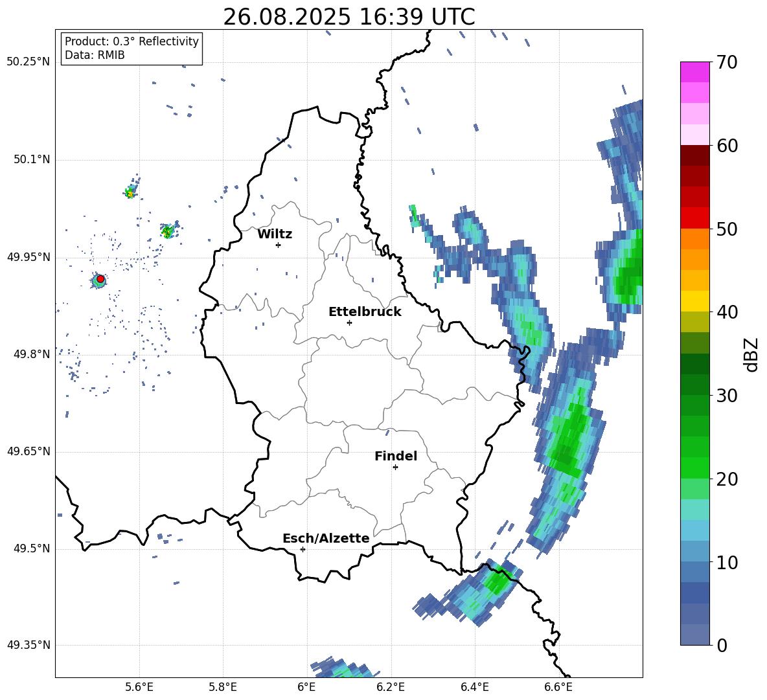Click the 6.2°E longitude label
Image resolution: width=767 pixels, height=700 pixels.
(391, 687)
